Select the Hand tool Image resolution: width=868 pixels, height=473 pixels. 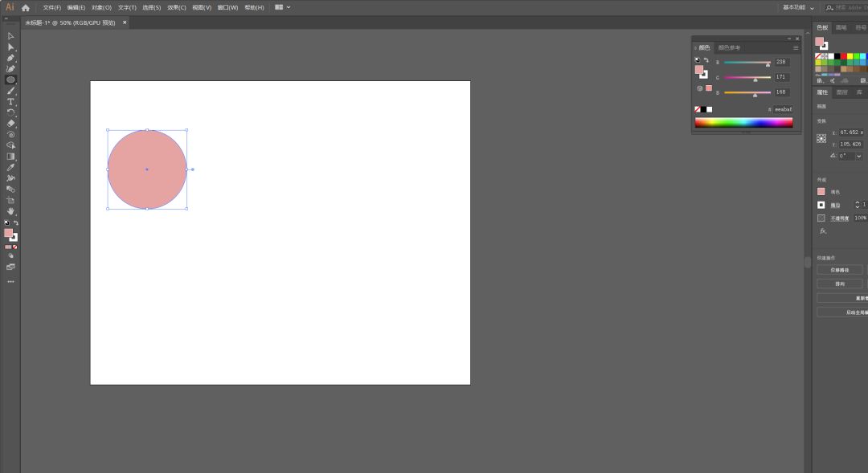point(10,211)
